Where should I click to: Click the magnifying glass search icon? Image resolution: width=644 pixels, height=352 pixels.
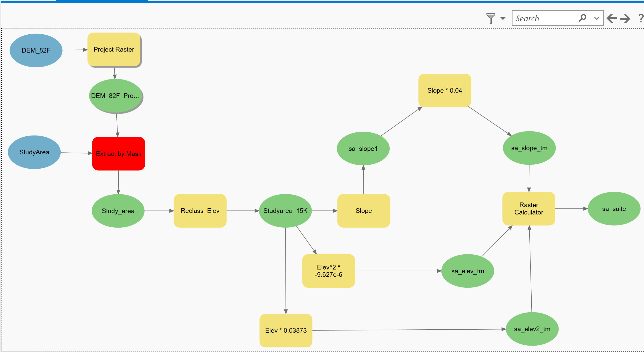point(582,18)
